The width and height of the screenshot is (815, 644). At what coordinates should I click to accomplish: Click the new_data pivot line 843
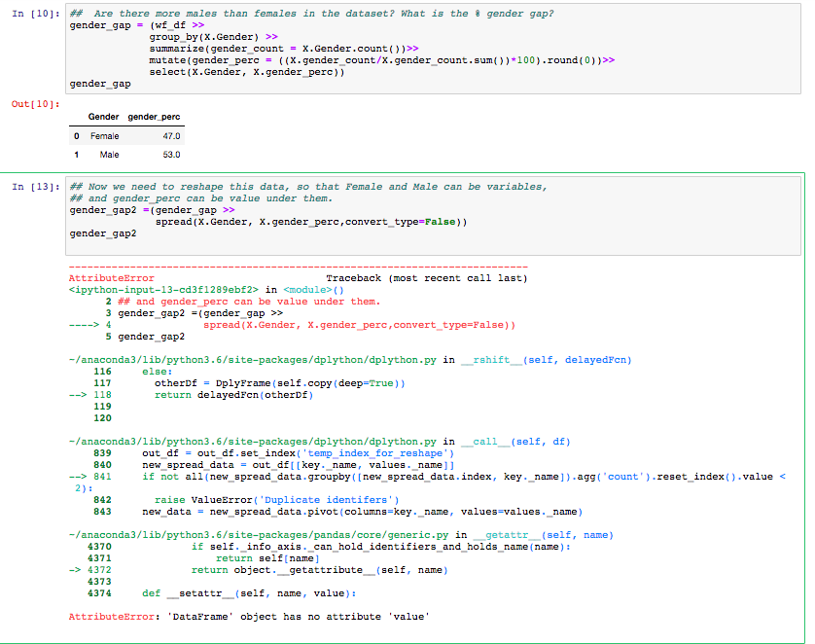(363, 512)
